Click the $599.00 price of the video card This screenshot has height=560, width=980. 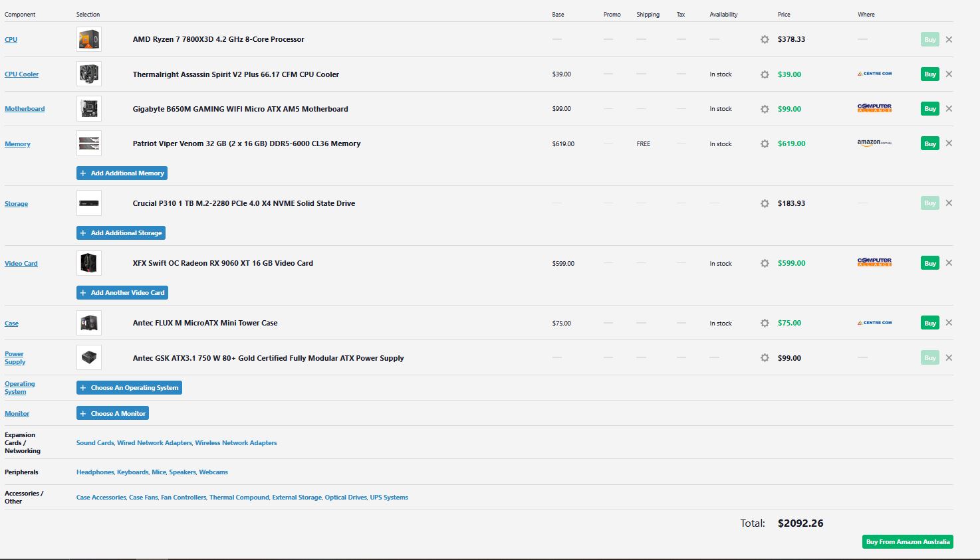point(792,263)
